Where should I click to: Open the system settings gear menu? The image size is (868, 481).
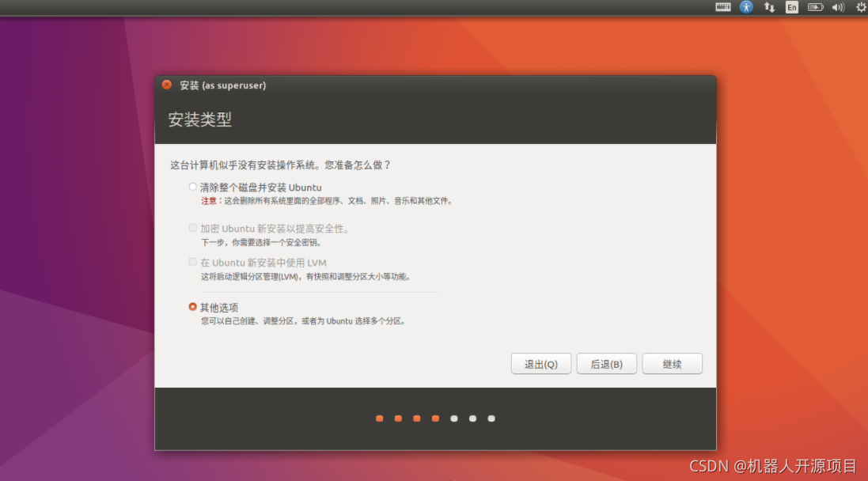[x=861, y=7]
